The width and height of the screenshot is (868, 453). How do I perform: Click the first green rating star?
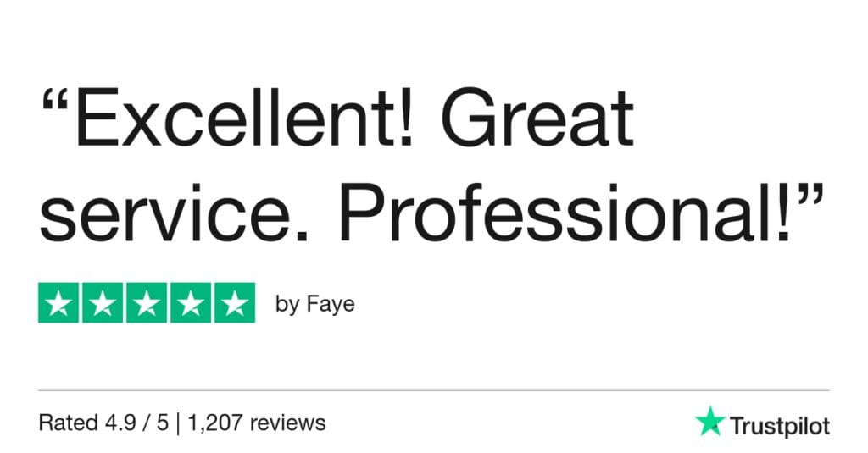click(x=59, y=302)
